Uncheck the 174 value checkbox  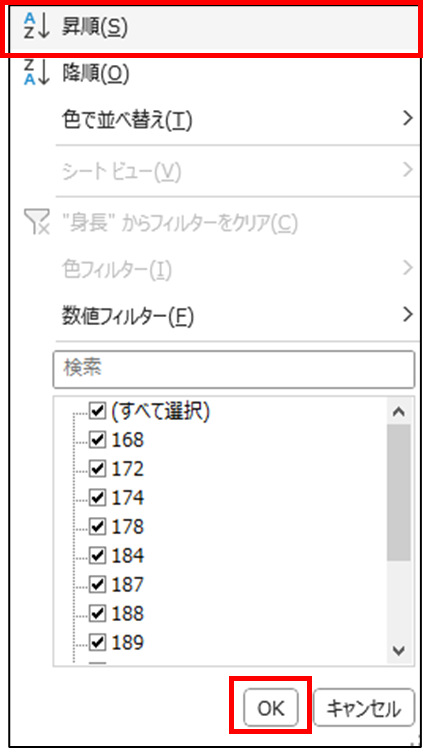point(97,498)
